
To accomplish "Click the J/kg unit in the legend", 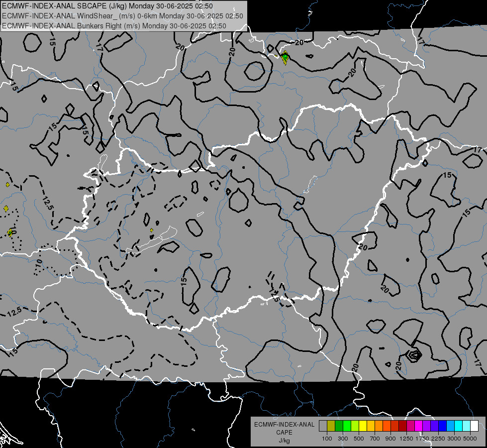I will (x=284, y=441).
